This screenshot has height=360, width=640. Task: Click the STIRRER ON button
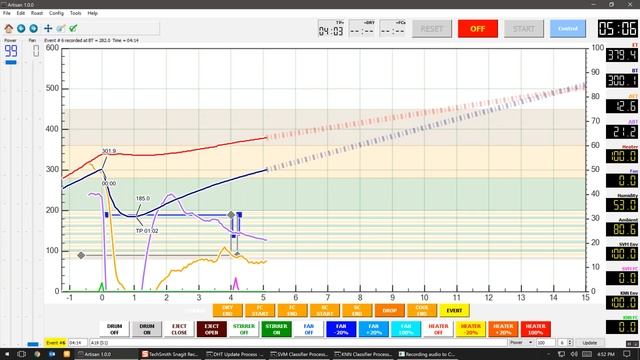click(x=276, y=329)
